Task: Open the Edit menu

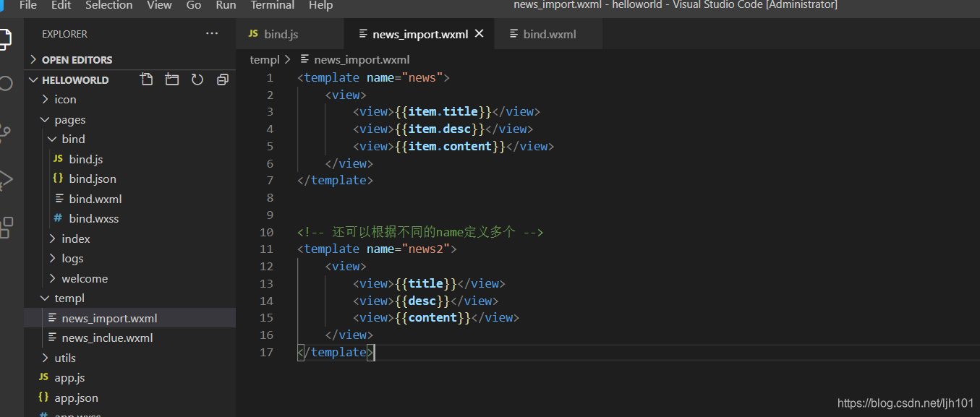Action: coord(61,5)
